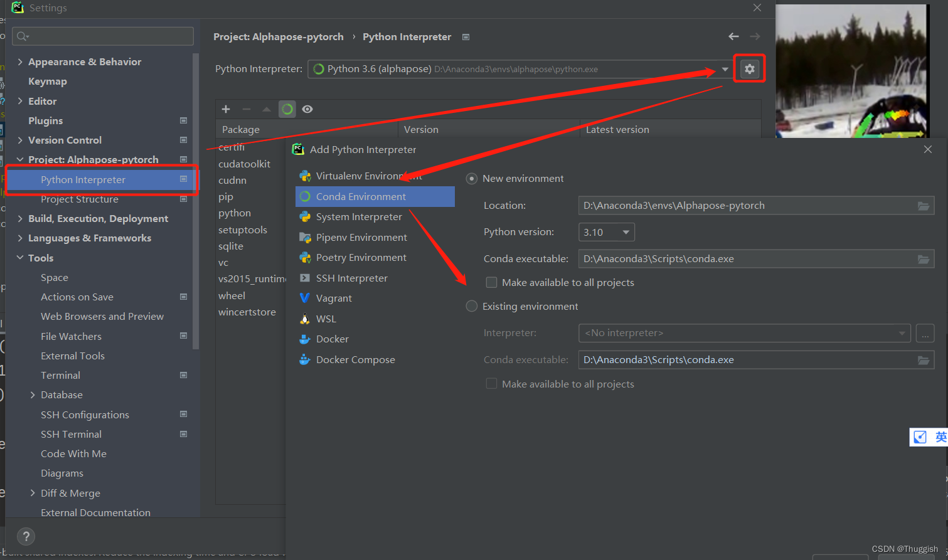Viewport: 948px width, 560px height.
Task: Select the setuptools package row
Action: point(243,230)
